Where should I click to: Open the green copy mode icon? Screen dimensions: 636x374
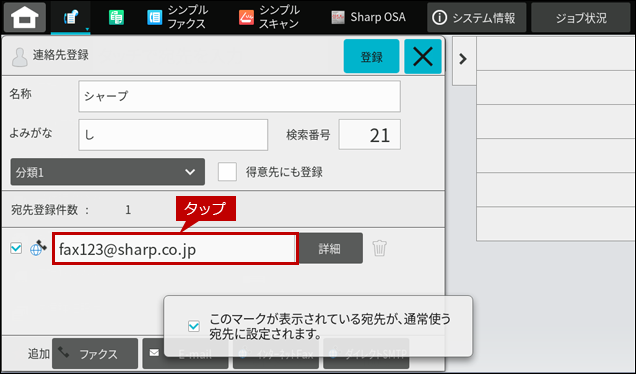(116, 17)
